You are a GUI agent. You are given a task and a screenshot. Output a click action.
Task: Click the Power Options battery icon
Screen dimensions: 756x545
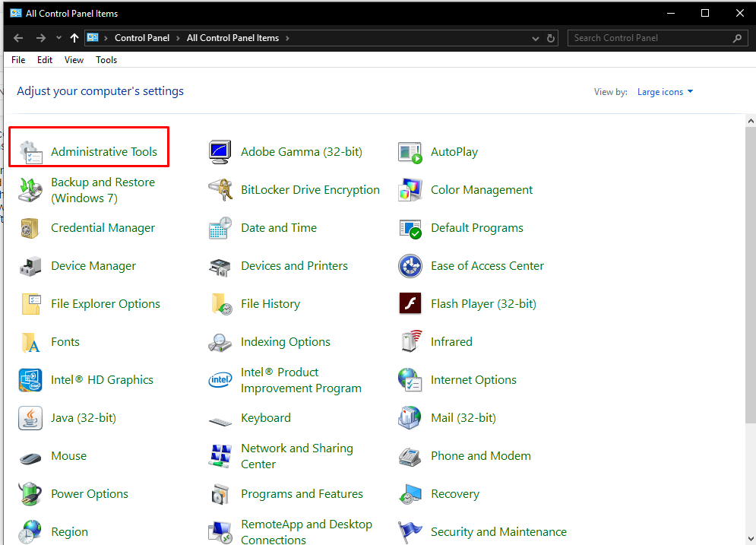click(x=30, y=494)
